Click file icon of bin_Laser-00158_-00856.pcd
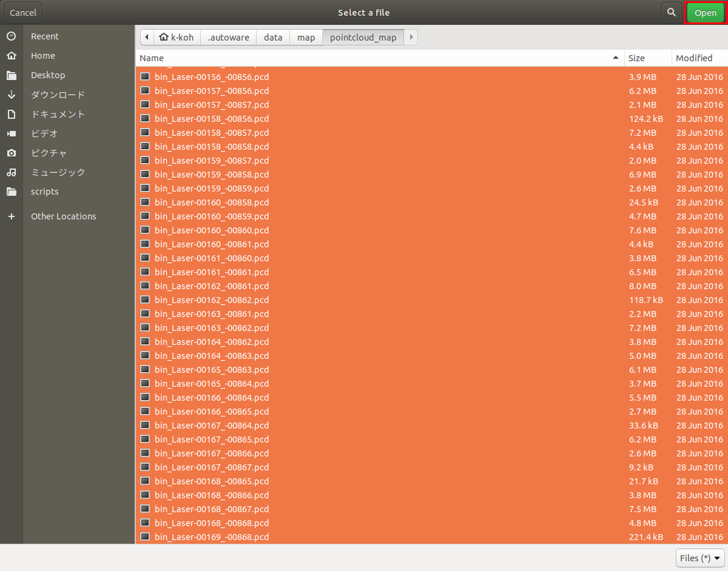 click(145, 119)
